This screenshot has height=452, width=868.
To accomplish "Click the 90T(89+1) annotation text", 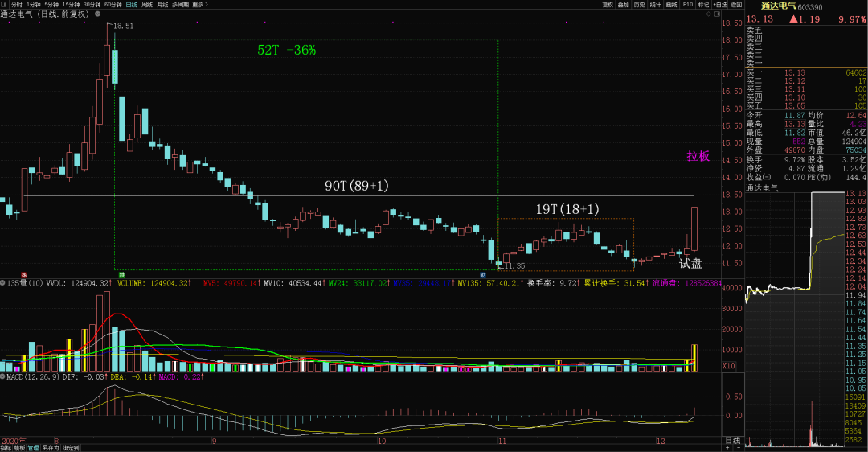I will (357, 186).
